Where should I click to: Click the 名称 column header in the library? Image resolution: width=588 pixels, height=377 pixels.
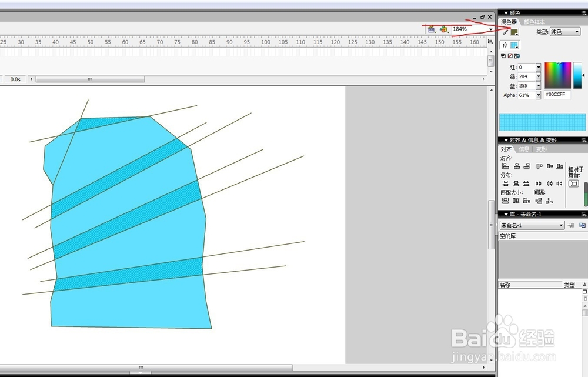click(x=530, y=285)
